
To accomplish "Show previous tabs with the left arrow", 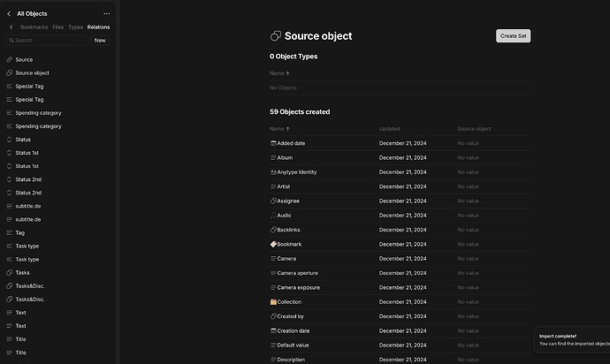I will 11,27.
